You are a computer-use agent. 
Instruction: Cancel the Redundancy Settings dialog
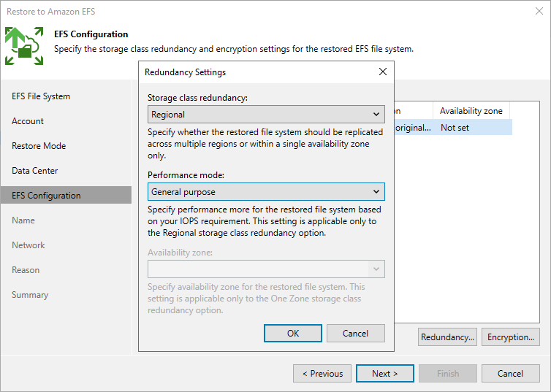[x=356, y=333]
